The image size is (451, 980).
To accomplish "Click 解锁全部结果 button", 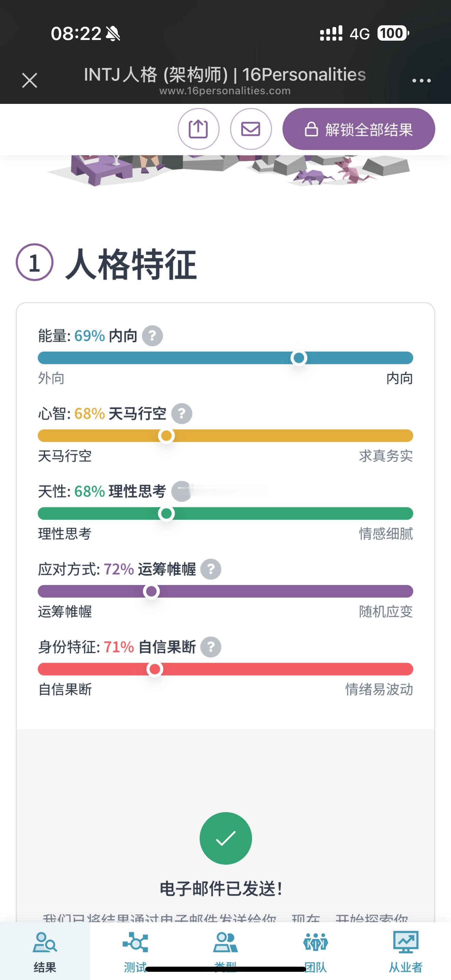I will 359,129.
